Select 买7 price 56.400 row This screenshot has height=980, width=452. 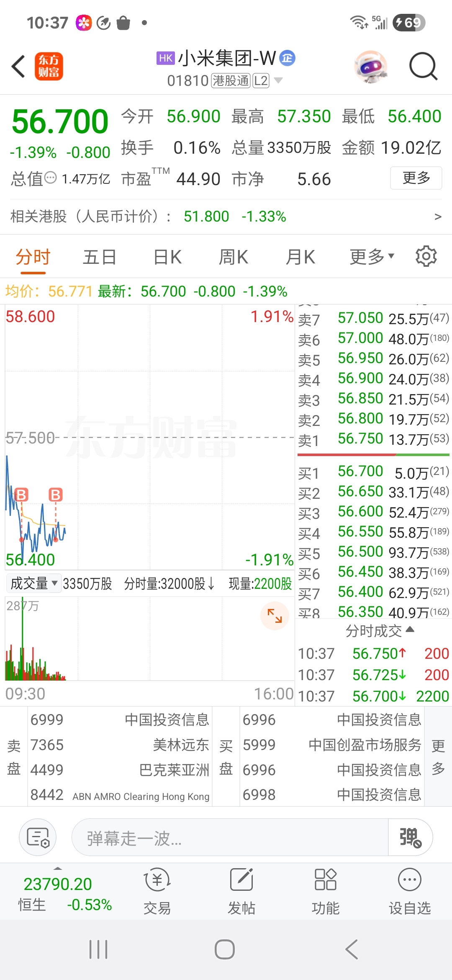point(373,593)
